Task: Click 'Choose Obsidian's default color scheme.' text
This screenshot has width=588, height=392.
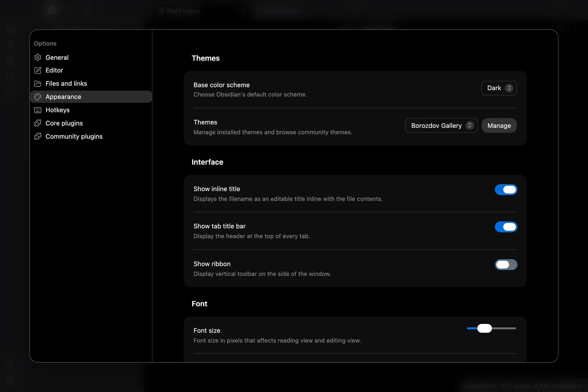Action: pyautogui.click(x=250, y=94)
